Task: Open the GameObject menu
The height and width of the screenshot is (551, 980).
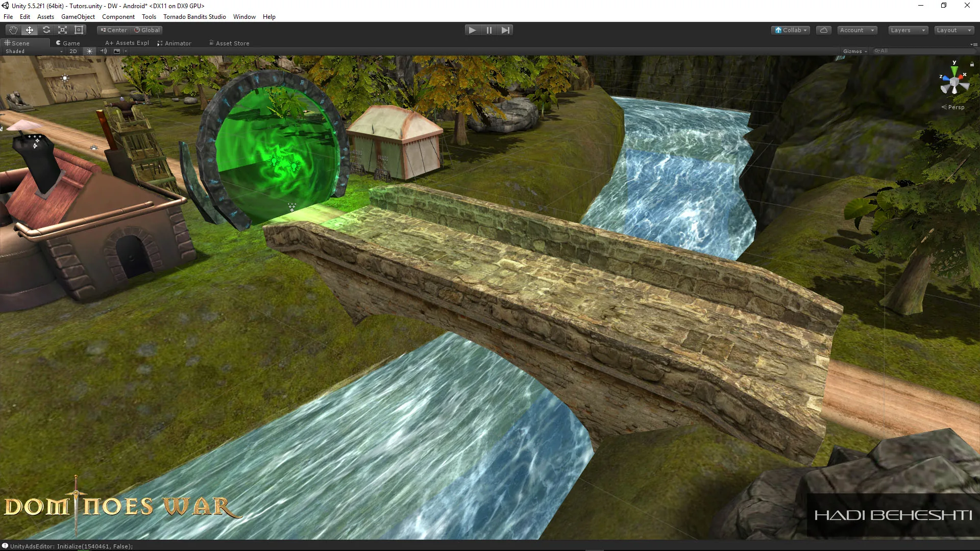Action: point(78,17)
